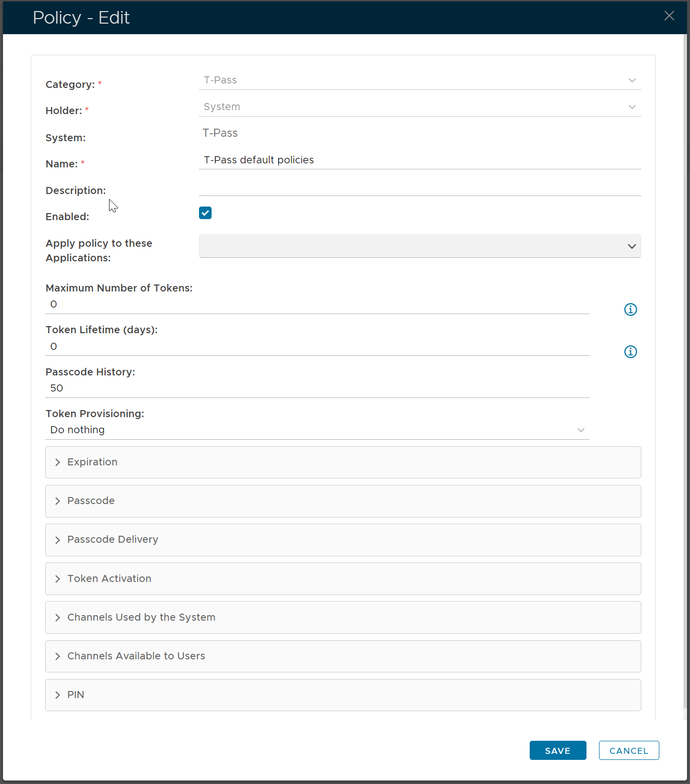Viewport: 690px width, 784px height.
Task: Open the Category dropdown showing T-Pass
Action: coord(420,80)
